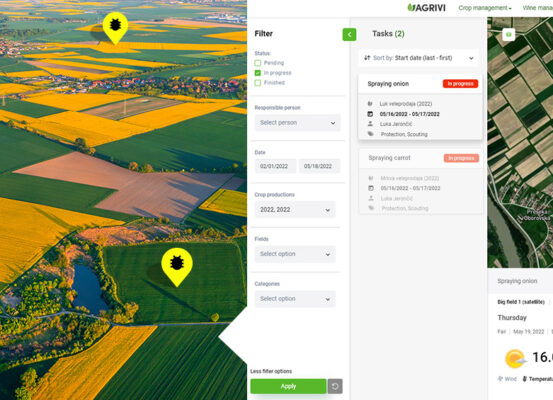The image size is (553, 400).
Task: Open the Sort by Start date dropdown
Action: pyautogui.click(x=419, y=58)
